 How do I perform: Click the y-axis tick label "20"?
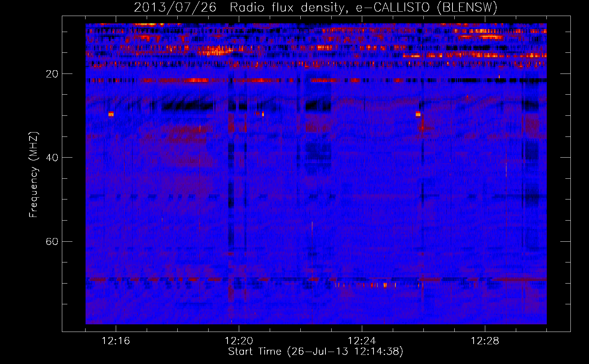[52, 74]
